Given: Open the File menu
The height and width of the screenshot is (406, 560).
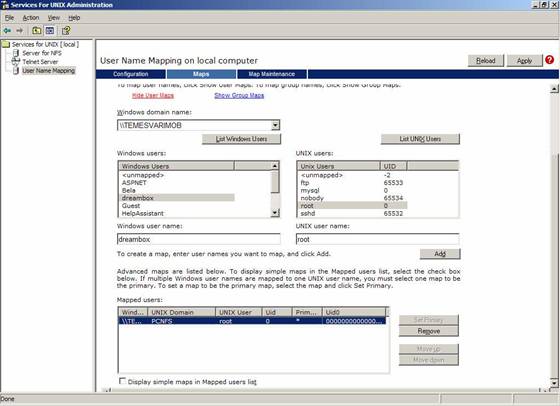Looking at the screenshot, I should pos(9,18).
